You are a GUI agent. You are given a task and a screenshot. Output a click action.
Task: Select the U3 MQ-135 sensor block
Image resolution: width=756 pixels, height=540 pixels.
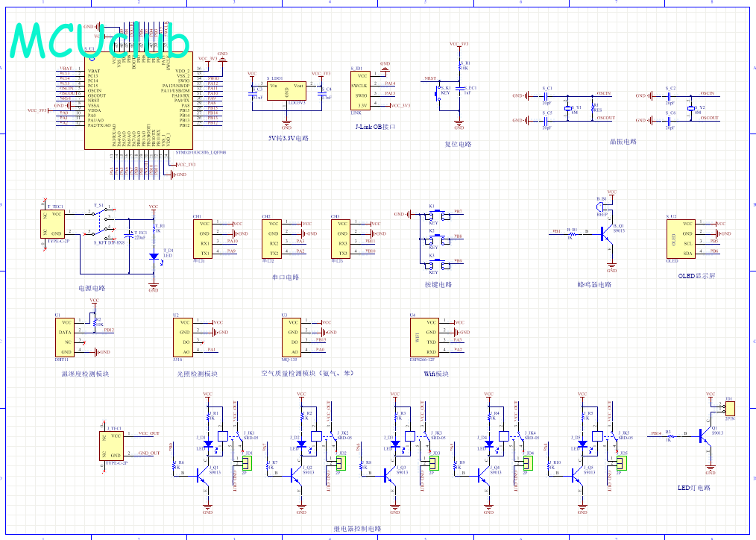[x=292, y=337]
